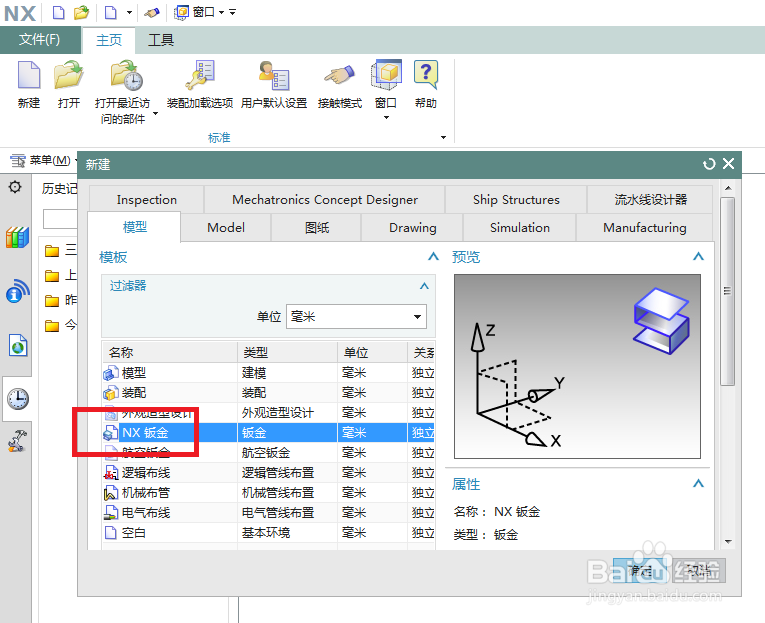Click the reset icon in 新建 dialog title bar
The width and height of the screenshot is (765, 623).
(709, 164)
